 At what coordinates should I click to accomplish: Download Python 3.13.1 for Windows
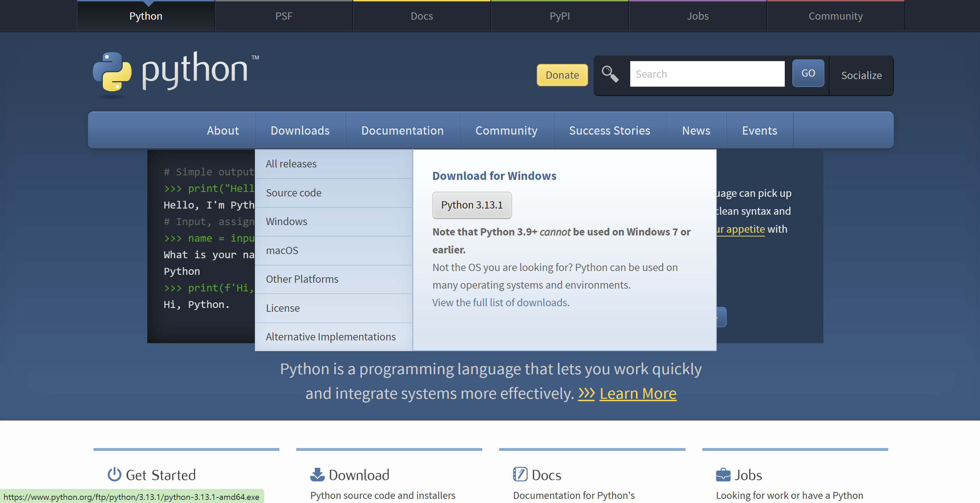[472, 205]
